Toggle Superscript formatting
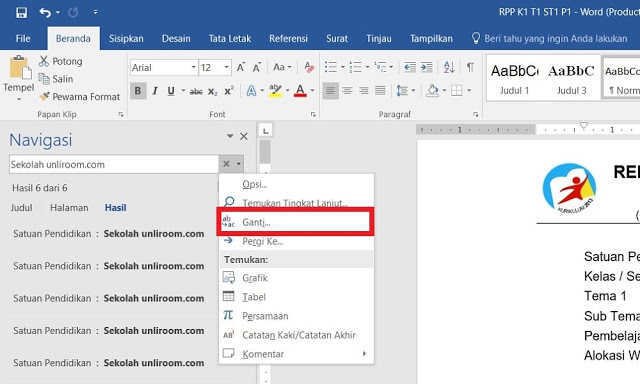The image size is (640, 384). click(x=229, y=91)
